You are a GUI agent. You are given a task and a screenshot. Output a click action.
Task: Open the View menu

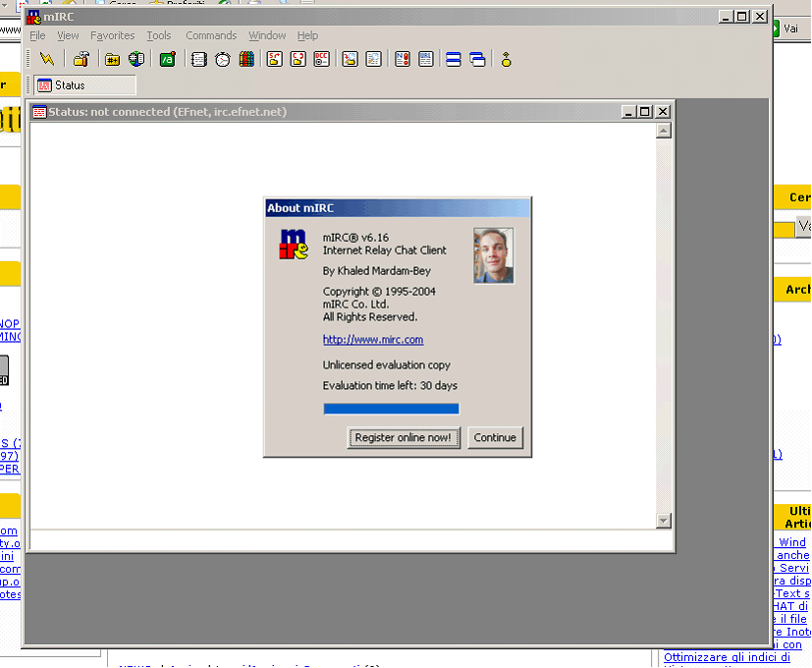(x=68, y=35)
